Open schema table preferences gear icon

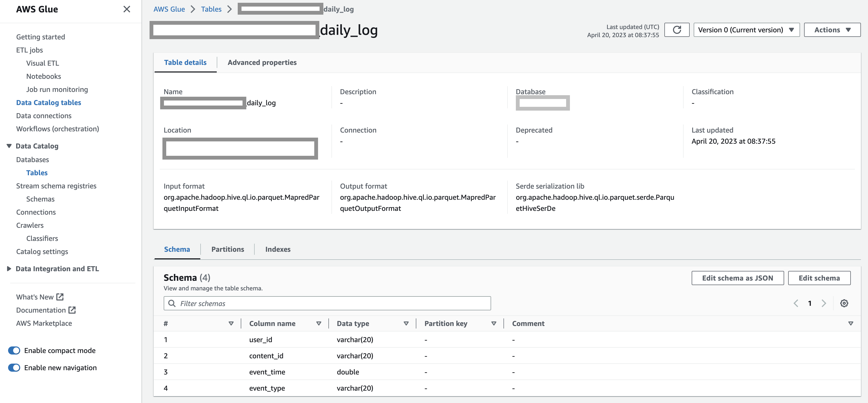coord(844,303)
